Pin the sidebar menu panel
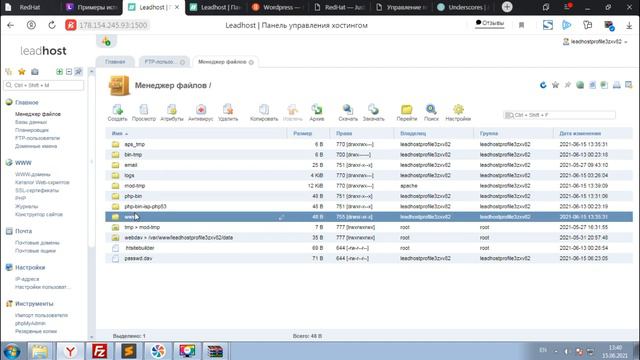 [78, 72]
